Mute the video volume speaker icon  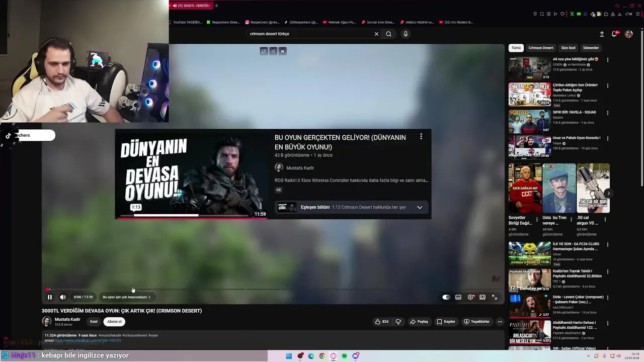[x=63, y=297]
